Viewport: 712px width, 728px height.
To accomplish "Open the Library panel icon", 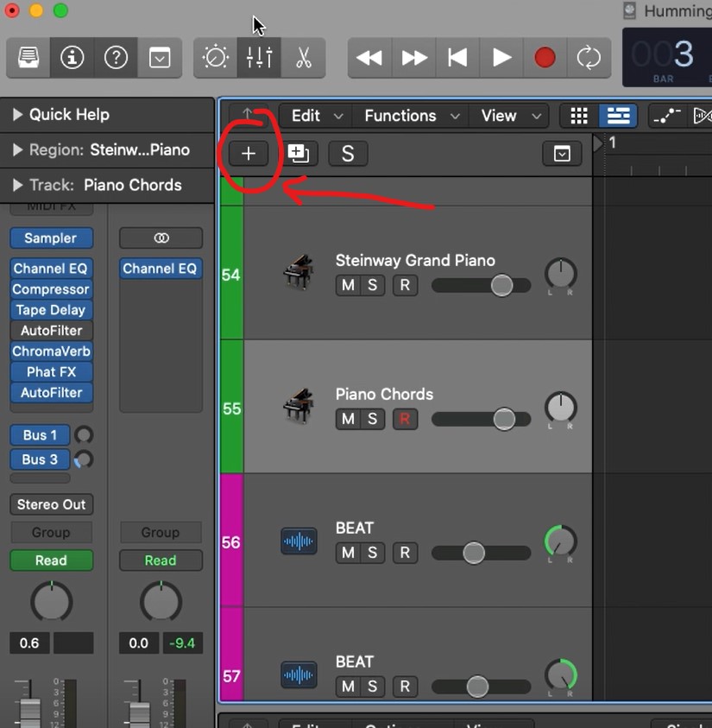I will [x=28, y=58].
